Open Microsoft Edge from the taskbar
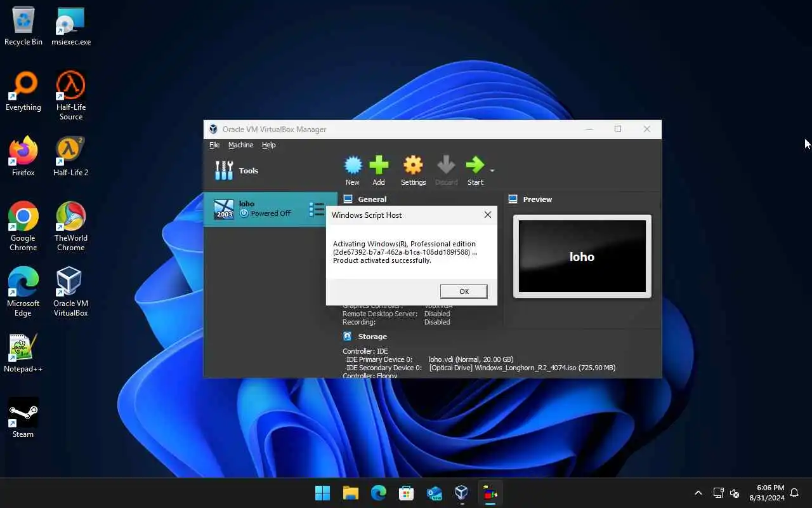The image size is (812, 508). [379, 493]
